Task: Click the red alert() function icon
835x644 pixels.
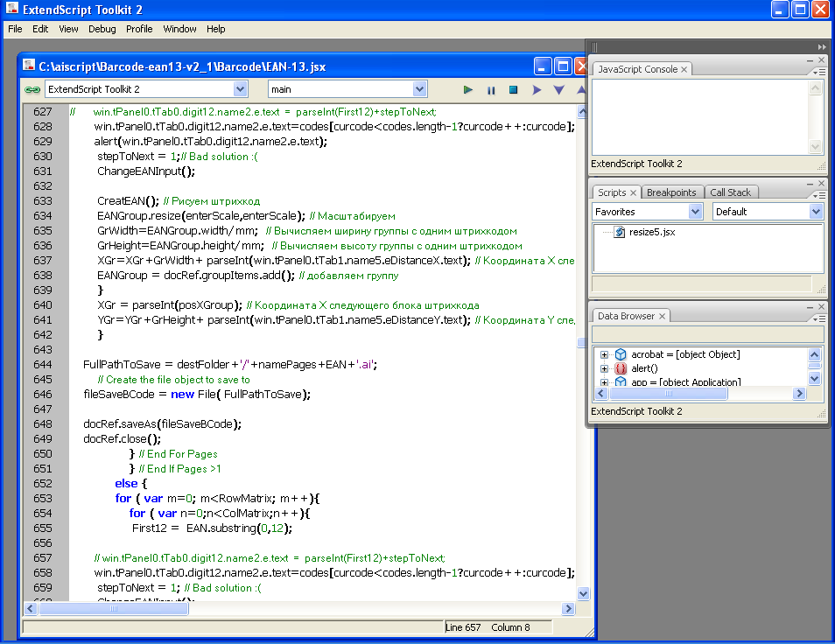Action: (x=621, y=368)
